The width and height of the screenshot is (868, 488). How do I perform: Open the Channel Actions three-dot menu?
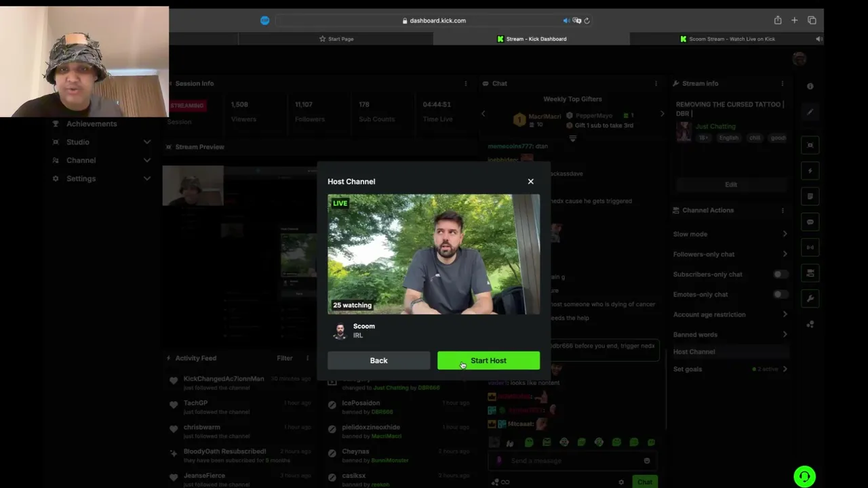782,210
